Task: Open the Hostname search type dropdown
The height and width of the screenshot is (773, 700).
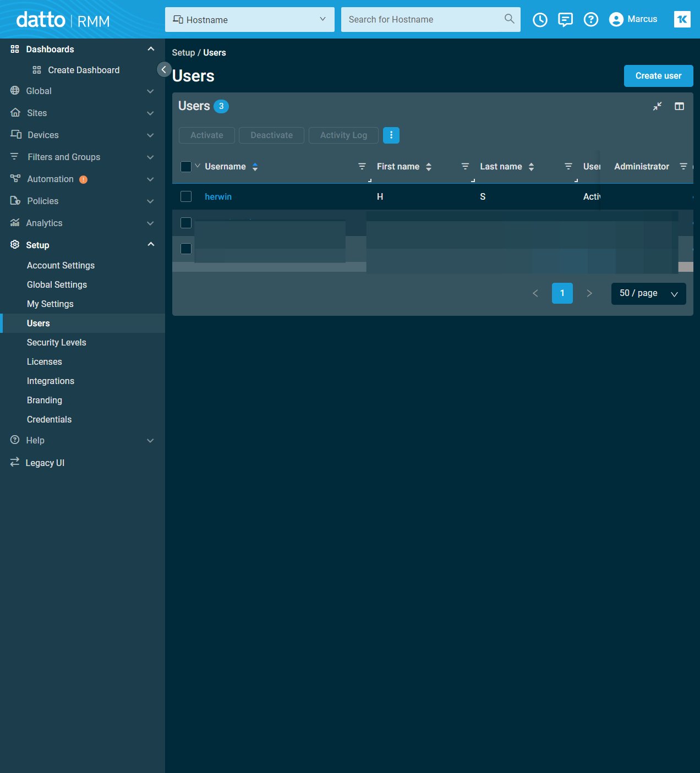Action: pos(250,20)
